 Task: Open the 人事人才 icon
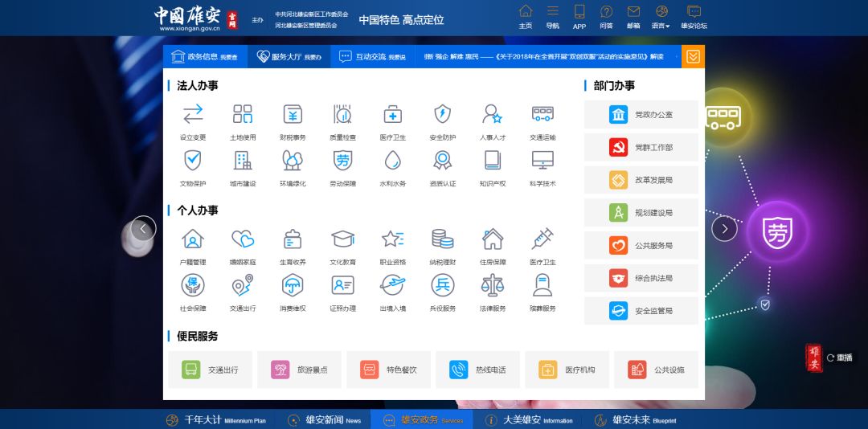point(492,114)
